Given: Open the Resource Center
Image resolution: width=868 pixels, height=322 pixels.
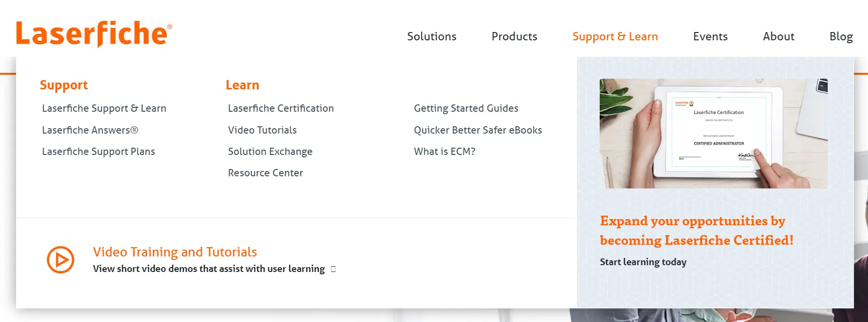Looking at the screenshot, I should pyautogui.click(x=265, y=172).
